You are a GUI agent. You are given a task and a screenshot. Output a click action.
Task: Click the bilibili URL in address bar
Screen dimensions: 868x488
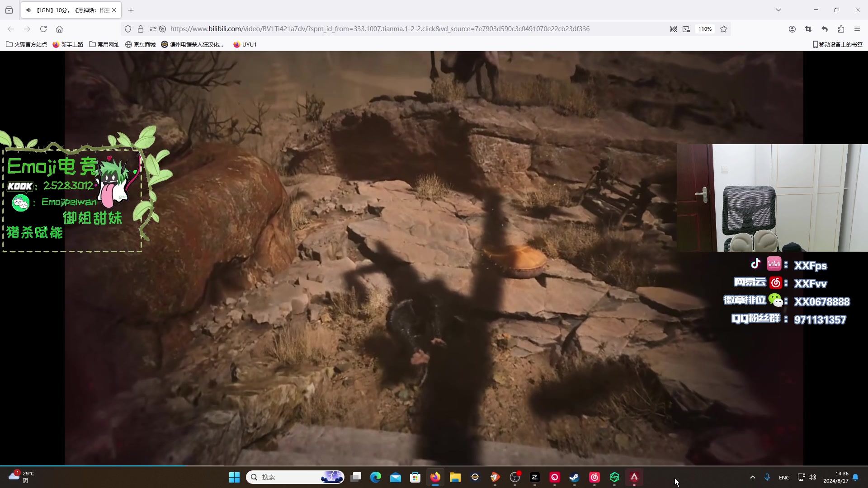tap(380, 29)
